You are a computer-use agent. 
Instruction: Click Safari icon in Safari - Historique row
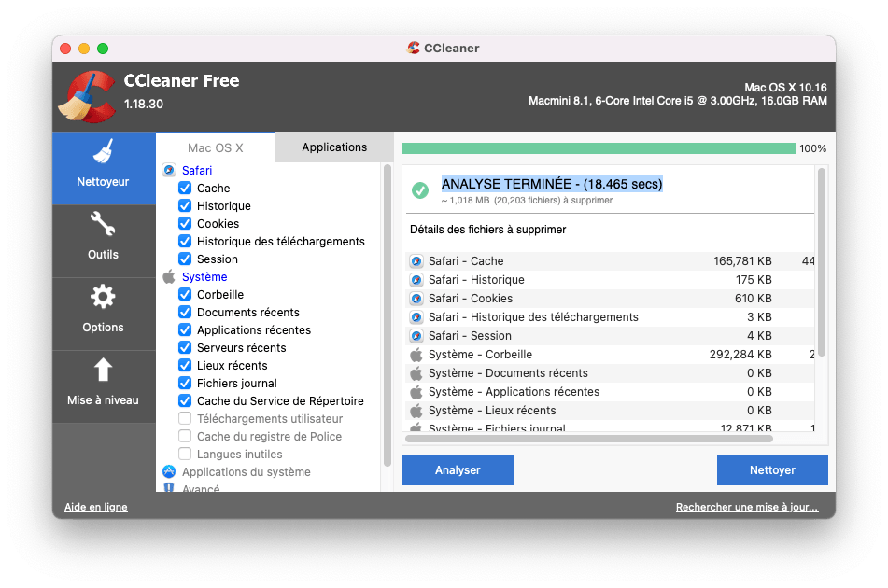coord(416,280)
